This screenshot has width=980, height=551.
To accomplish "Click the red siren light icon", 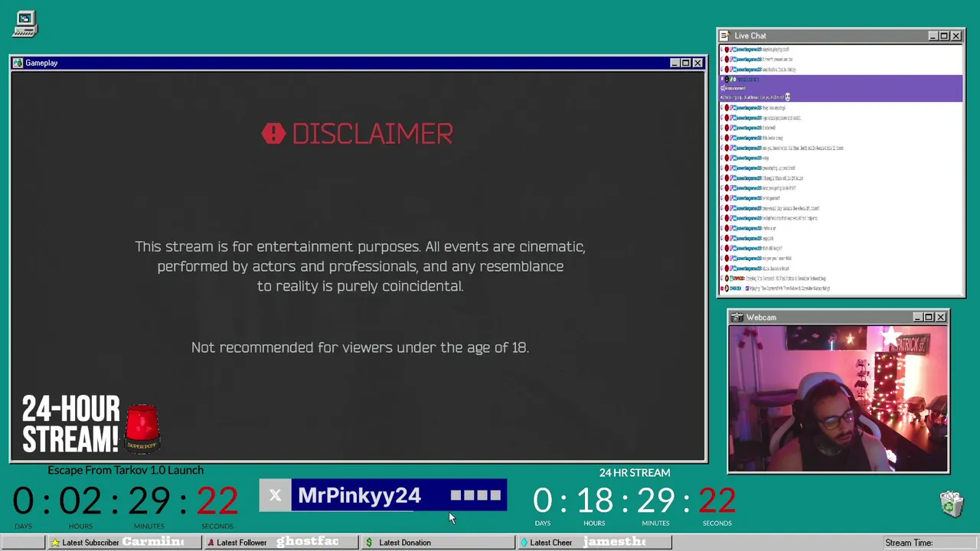I will click(142, 427).
